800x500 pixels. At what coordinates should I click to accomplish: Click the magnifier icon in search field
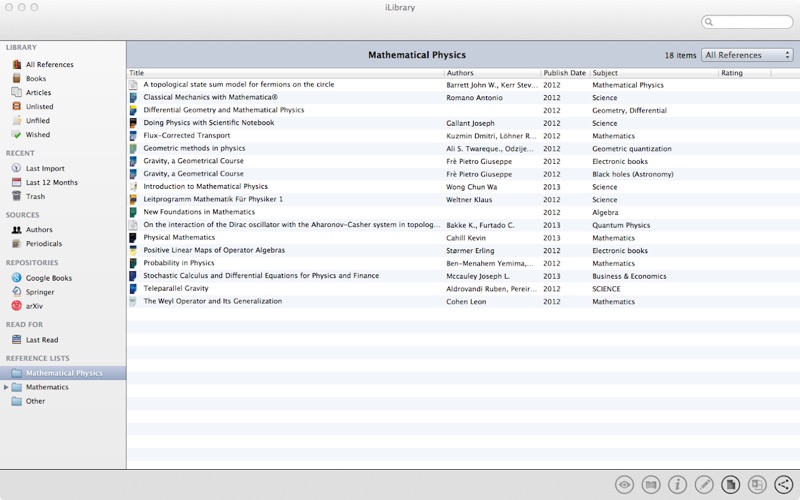[709, 22]
